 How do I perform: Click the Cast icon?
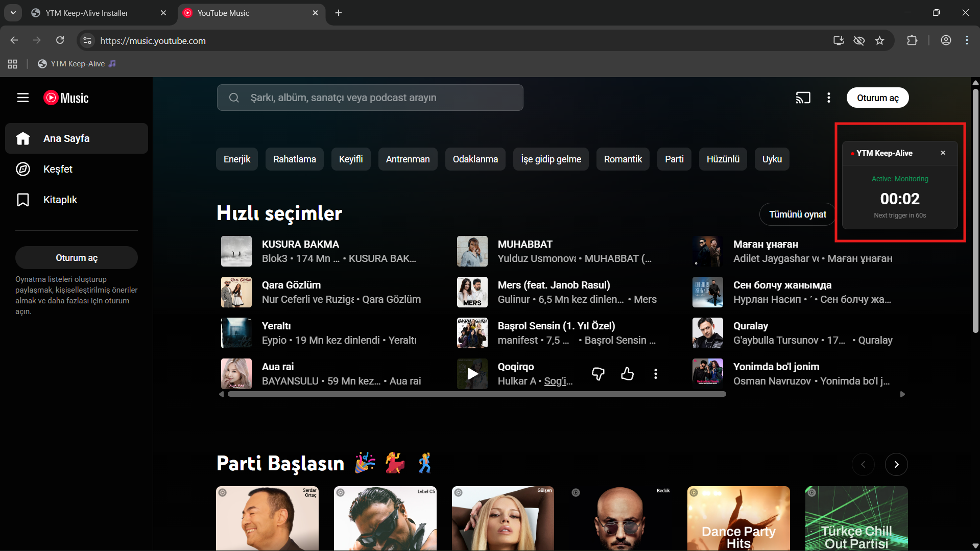(803, 97)
